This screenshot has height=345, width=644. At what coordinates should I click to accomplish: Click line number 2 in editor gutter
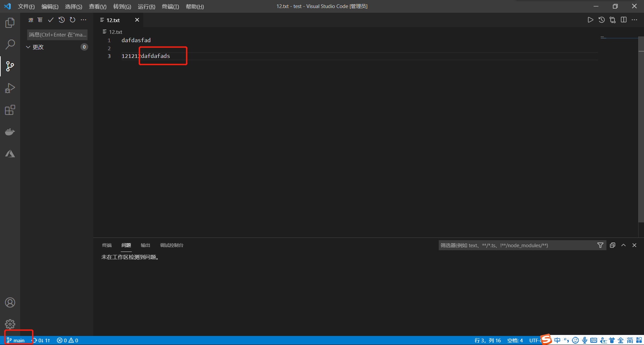pyautogui.click(x=109, y=48)
